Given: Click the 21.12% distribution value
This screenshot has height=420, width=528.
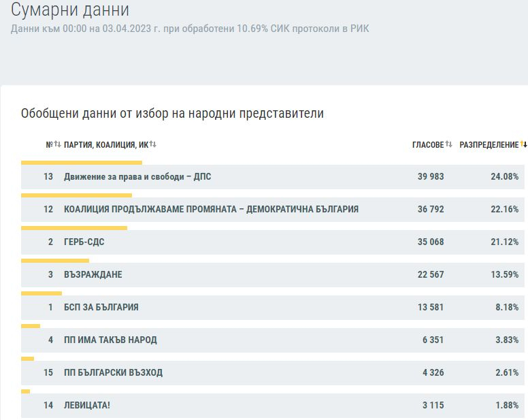Looking at the screenshot, I should 504,242.
